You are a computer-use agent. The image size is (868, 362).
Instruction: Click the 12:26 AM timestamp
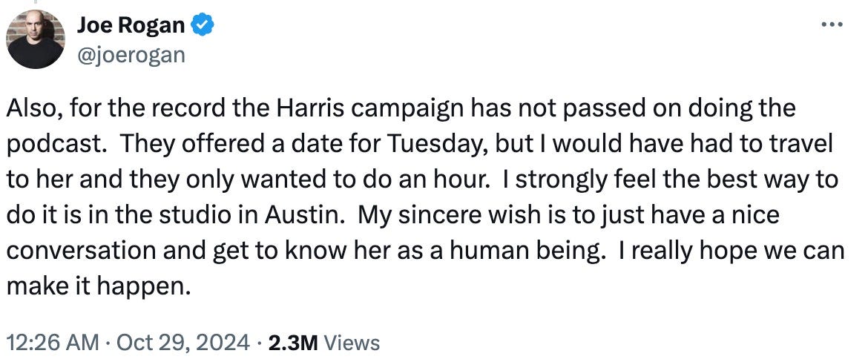53,343
